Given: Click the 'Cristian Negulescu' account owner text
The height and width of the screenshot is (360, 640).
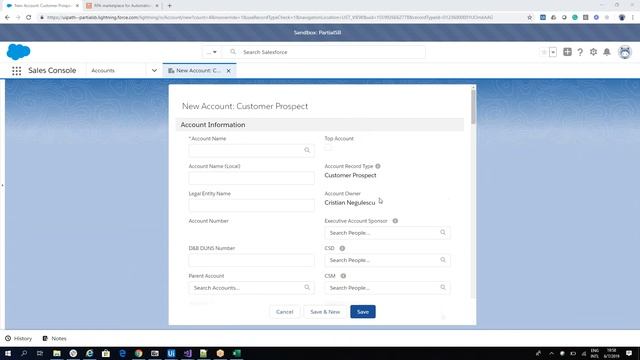Looking at the screenshot, I should tap(350, 203).
